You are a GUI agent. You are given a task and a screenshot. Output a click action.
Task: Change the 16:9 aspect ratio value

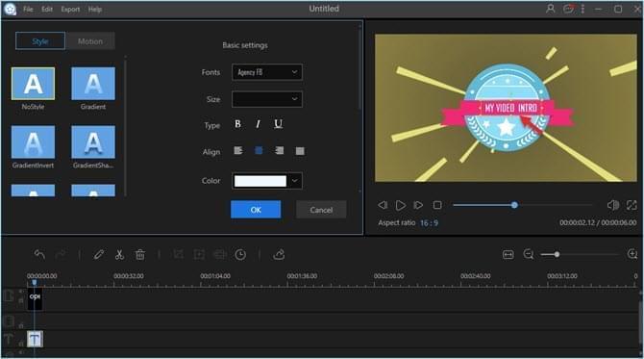click(429, 223)
